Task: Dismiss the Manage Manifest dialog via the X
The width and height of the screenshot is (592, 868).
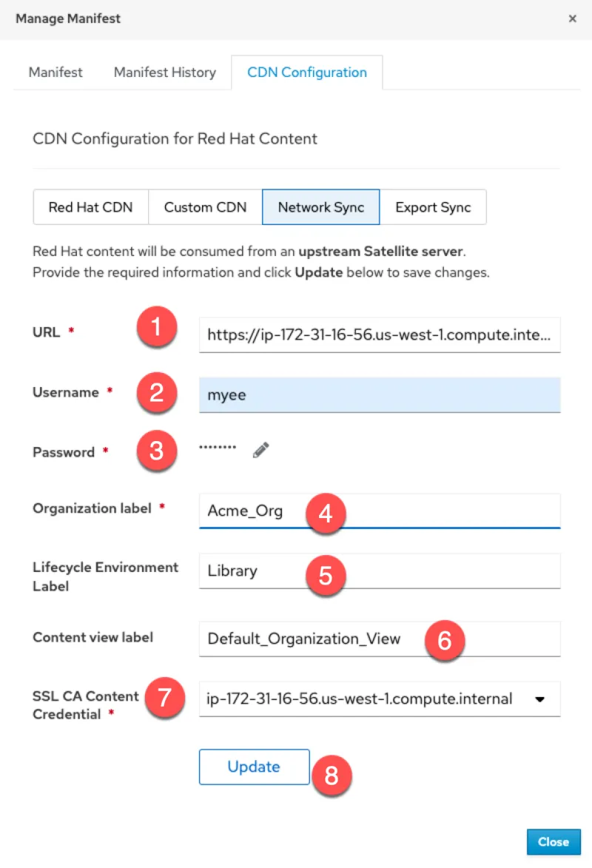Action: click(573, 18)
